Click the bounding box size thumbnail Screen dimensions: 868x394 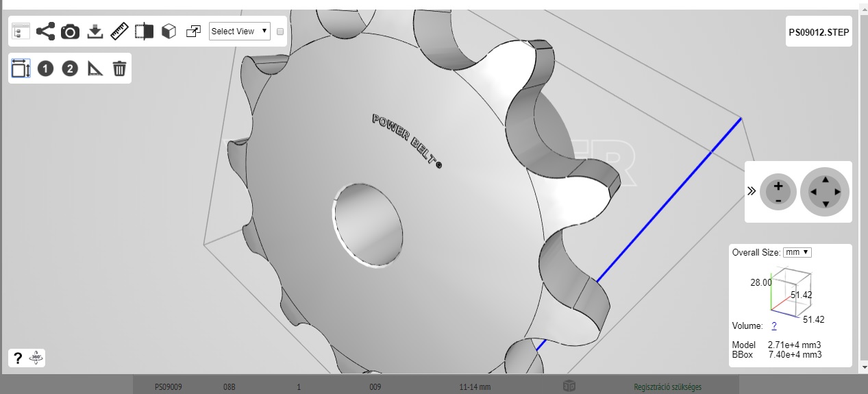[791, 293]
